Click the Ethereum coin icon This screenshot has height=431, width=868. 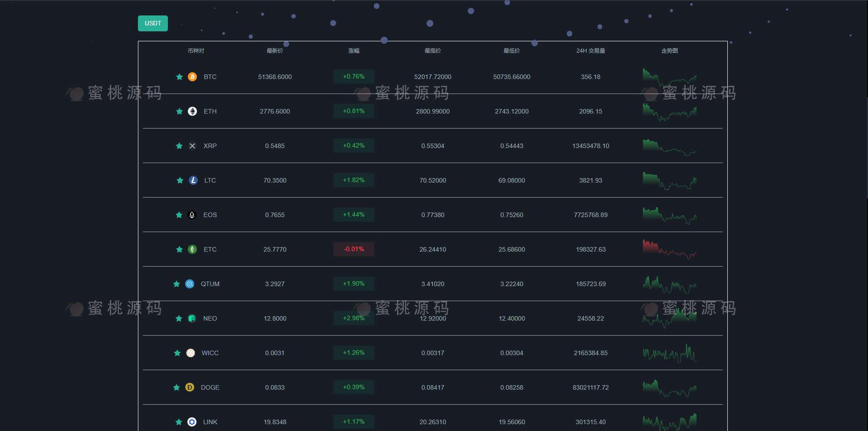click(192, 111)
